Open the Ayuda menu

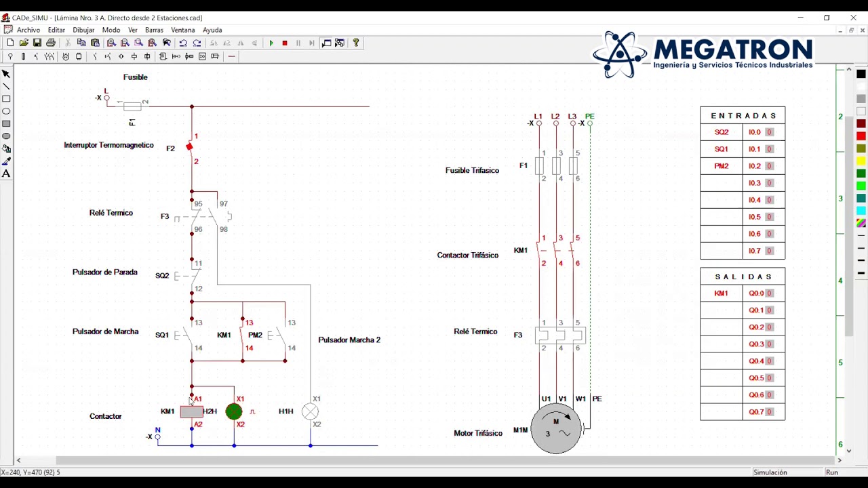212,30
